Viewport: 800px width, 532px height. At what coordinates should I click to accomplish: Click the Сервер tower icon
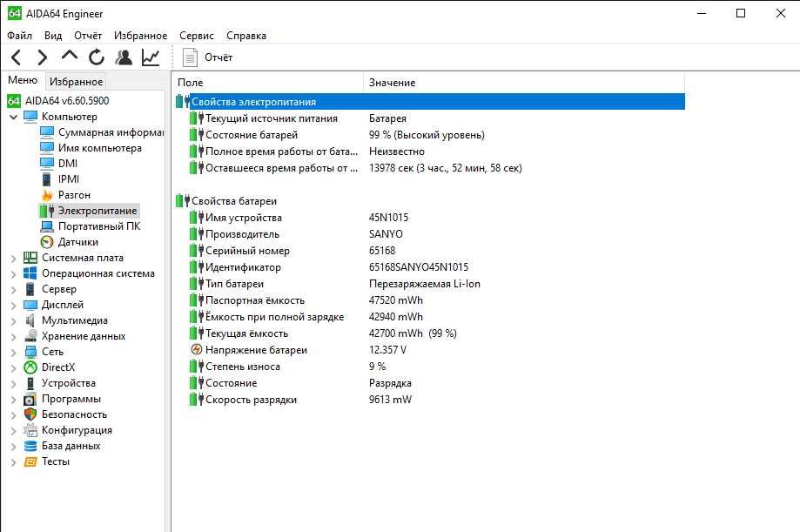click(30, 289)
